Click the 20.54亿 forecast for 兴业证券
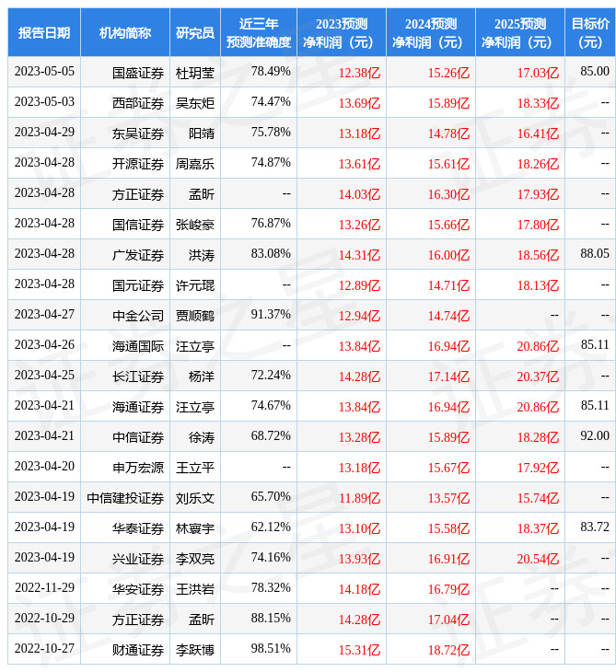The image size is (616, 672). pos(538,558)
